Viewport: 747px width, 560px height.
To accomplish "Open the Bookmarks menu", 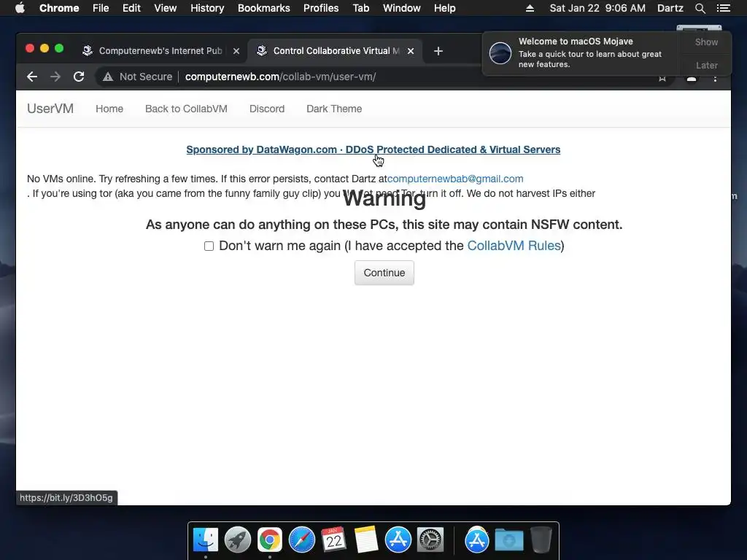I will 264,8.
